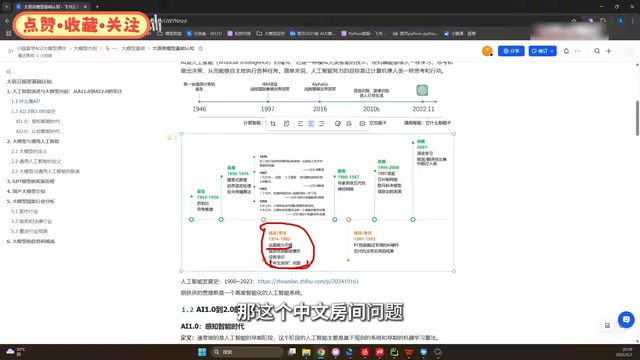
Task: Click the taskbar search box
Action: (x=247, y=352)
